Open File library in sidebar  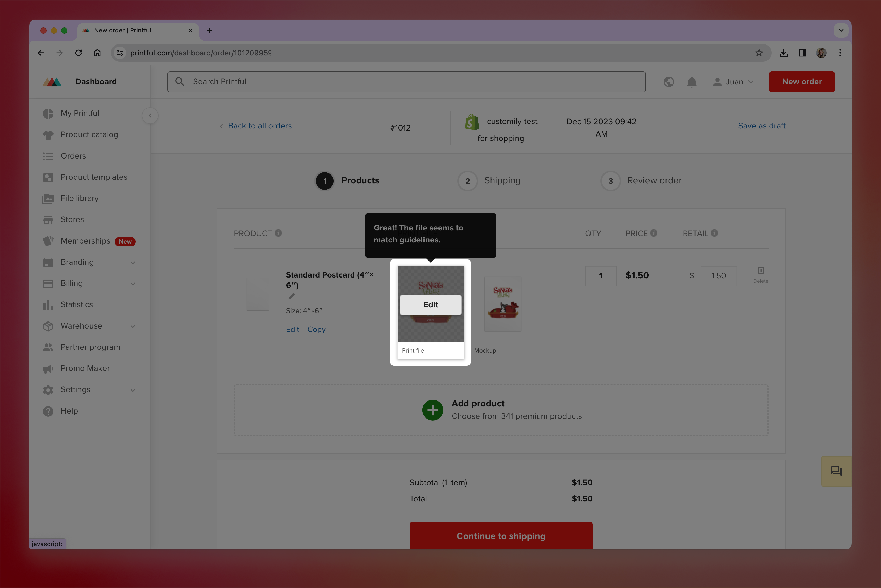point(80,198)
